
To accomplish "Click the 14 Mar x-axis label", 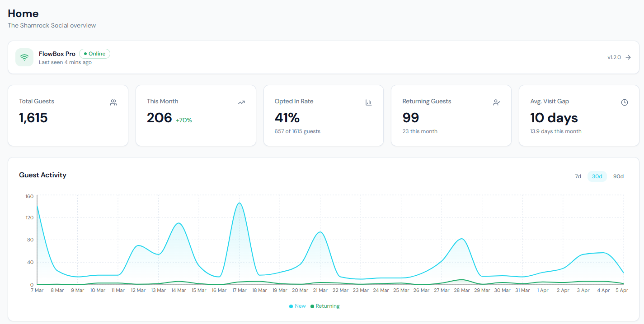I will click(x=178, y=290).
